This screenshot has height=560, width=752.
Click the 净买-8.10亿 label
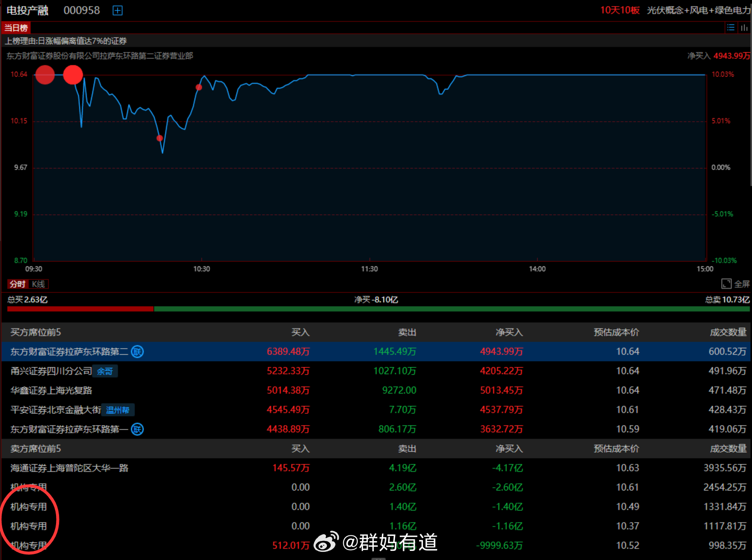(x=376, y=300)
